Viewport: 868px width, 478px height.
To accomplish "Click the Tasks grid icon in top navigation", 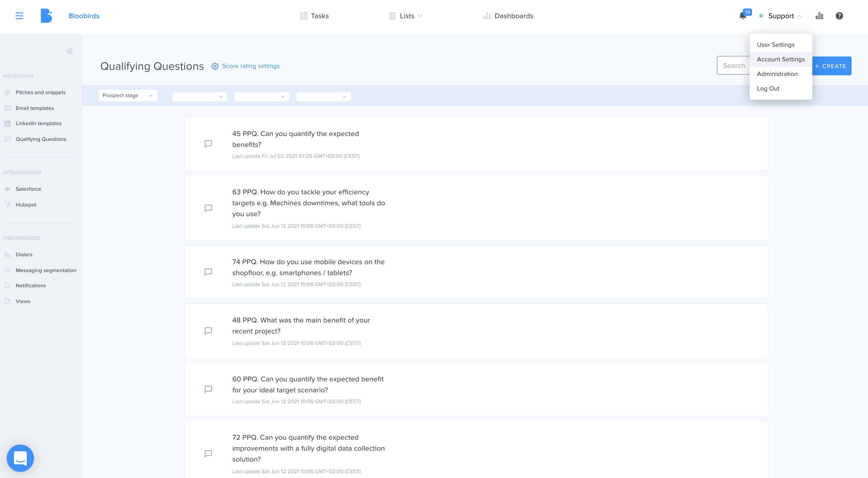I will click(x=303, y=16).
